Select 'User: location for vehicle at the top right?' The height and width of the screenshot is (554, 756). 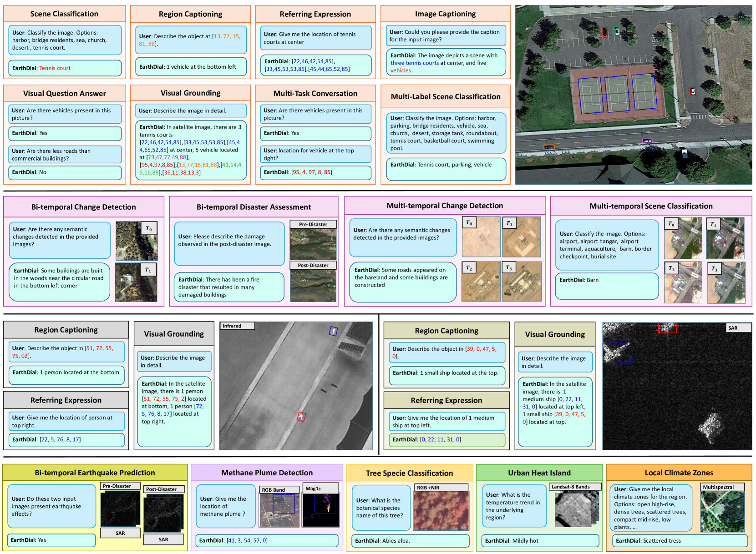(315, 154)
